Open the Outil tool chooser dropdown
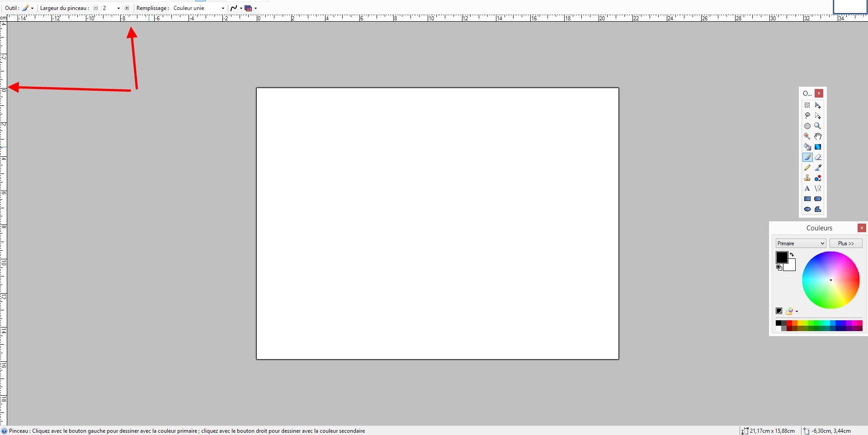This screenshot has width=868, height=435. click(28, 8)
